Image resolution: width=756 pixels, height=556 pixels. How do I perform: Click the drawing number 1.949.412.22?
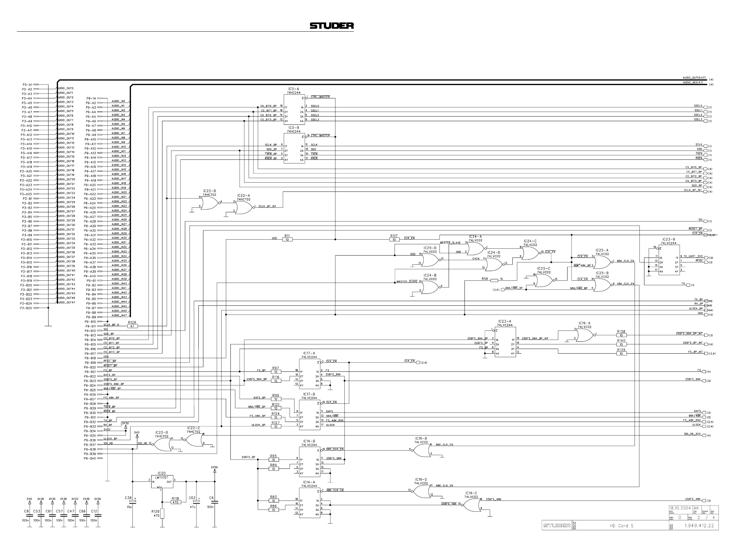(699, 525)
